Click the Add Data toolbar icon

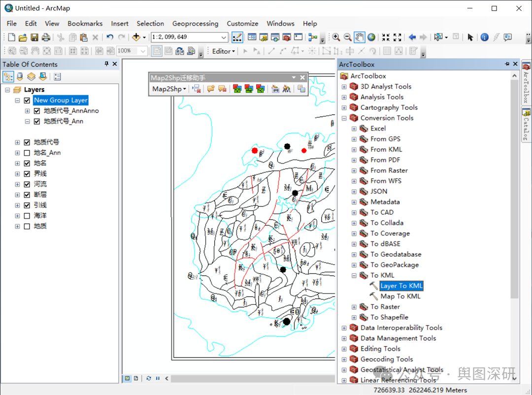point(136,37)
